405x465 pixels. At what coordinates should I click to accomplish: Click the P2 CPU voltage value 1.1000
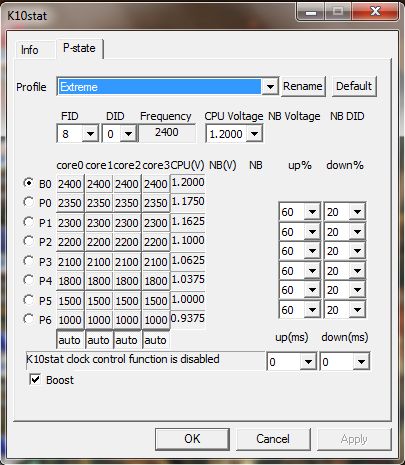188,240
